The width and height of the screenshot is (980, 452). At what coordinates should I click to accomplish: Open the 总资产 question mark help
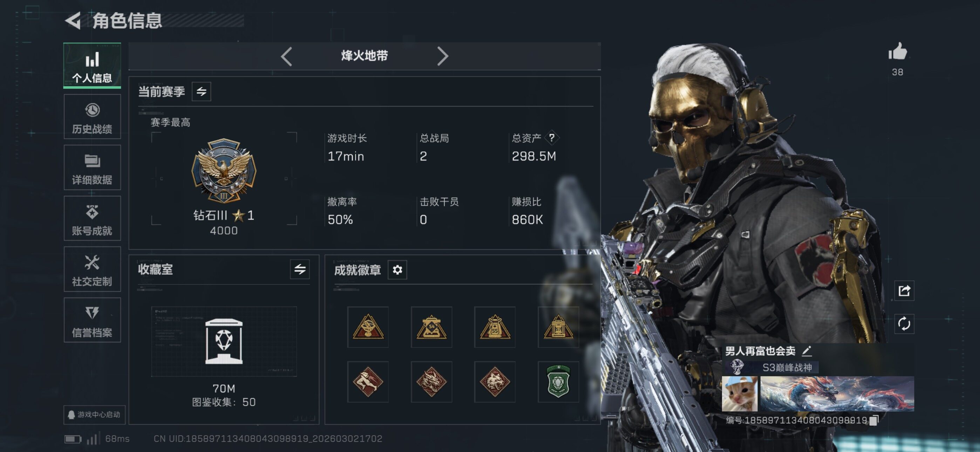[552, 138]
